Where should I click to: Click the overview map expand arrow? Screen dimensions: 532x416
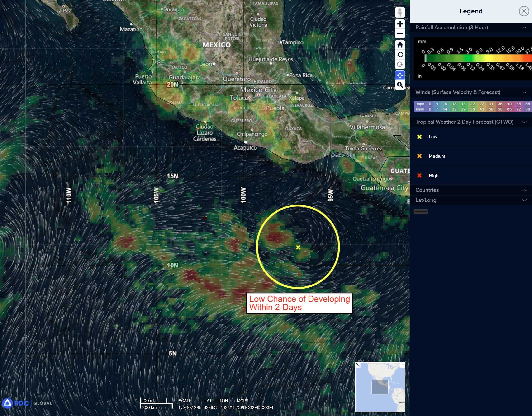click(358, 365)
